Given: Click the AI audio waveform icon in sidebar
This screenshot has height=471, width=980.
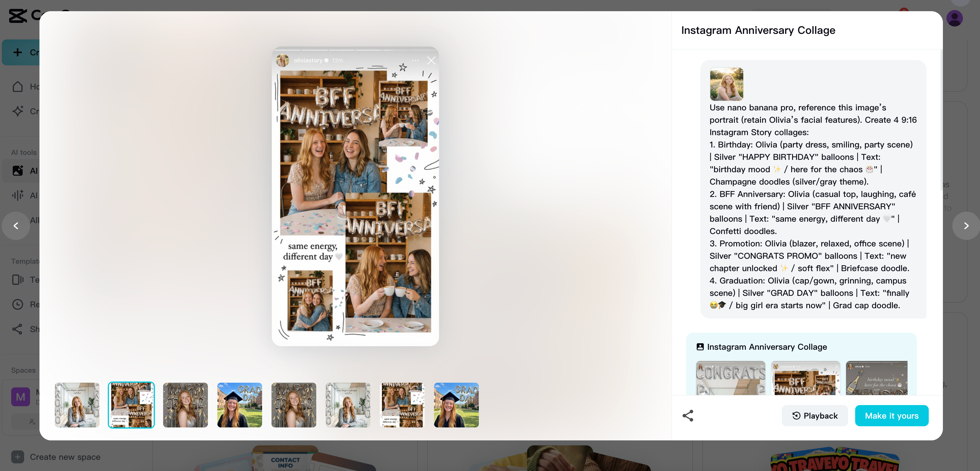Looking at the screenshot, I should pyautogui.click(x=17, y=195).
